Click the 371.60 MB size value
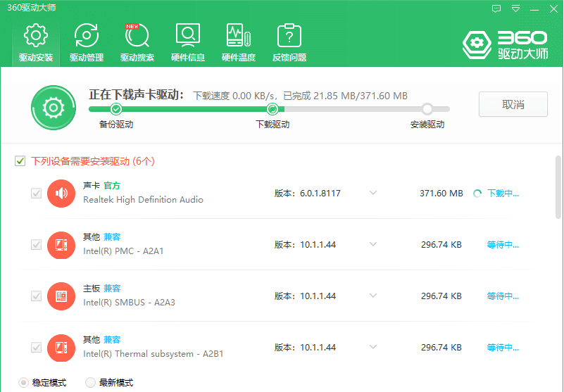The width and height of the screenshot is (564, 392). pyautogui.click(x=441, y=194)
